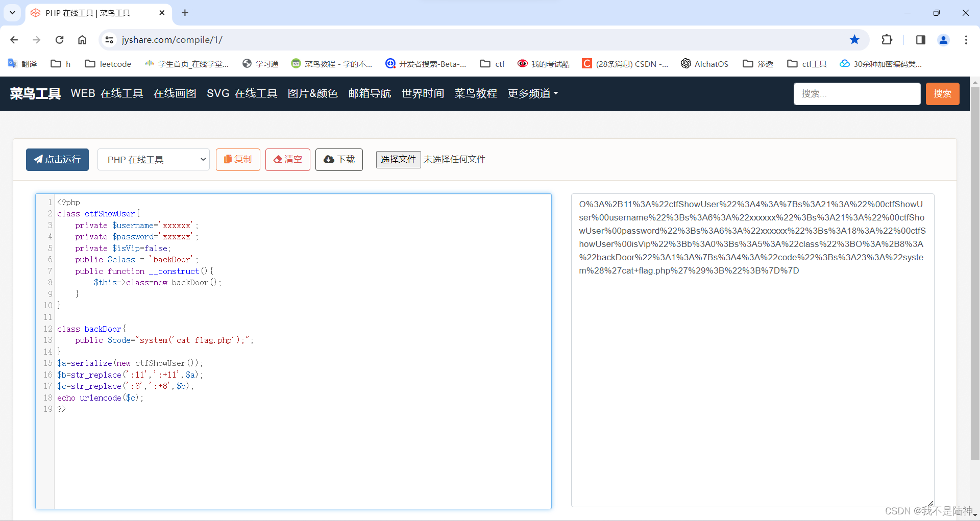
Task: Open a new browser tab
Action: click(x=185, y=13)
